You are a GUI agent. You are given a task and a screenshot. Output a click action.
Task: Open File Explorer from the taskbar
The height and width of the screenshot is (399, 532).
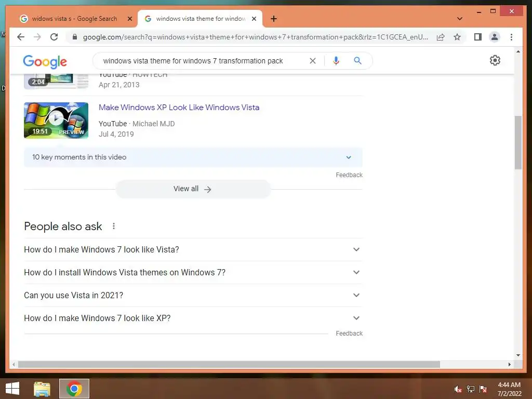(42, 389)
